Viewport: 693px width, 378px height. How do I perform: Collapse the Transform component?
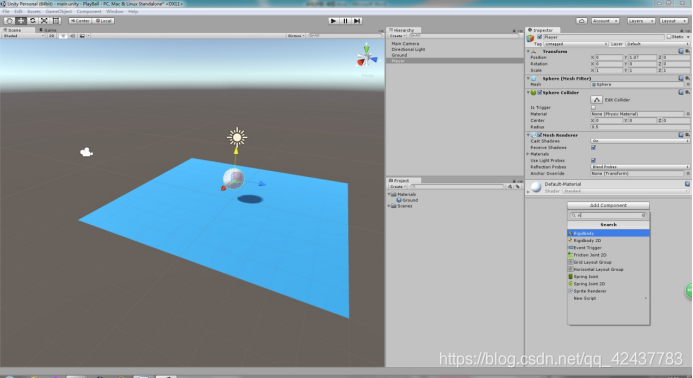[528, 52]
